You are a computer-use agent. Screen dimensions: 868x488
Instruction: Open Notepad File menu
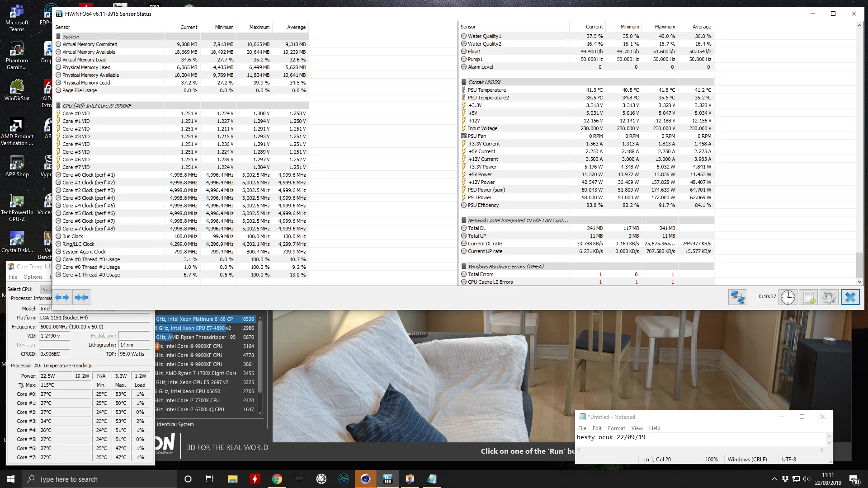[582, 428]
